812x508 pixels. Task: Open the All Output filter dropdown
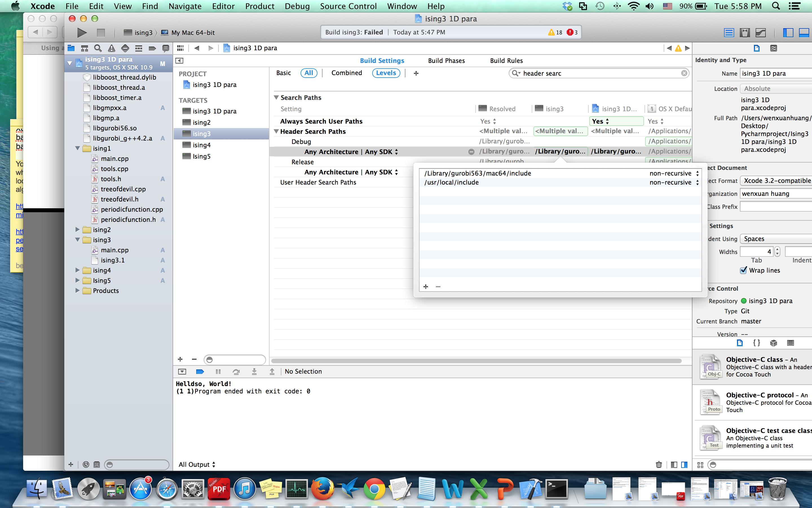click(197, 465)
